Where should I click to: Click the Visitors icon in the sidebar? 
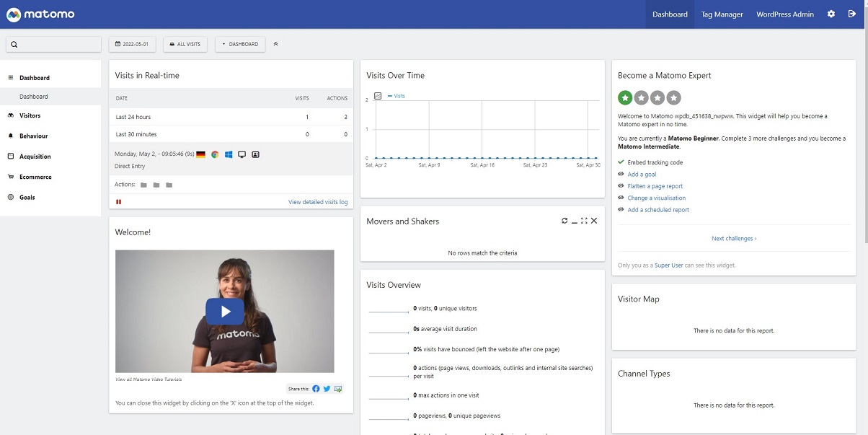tap(11, 115)
